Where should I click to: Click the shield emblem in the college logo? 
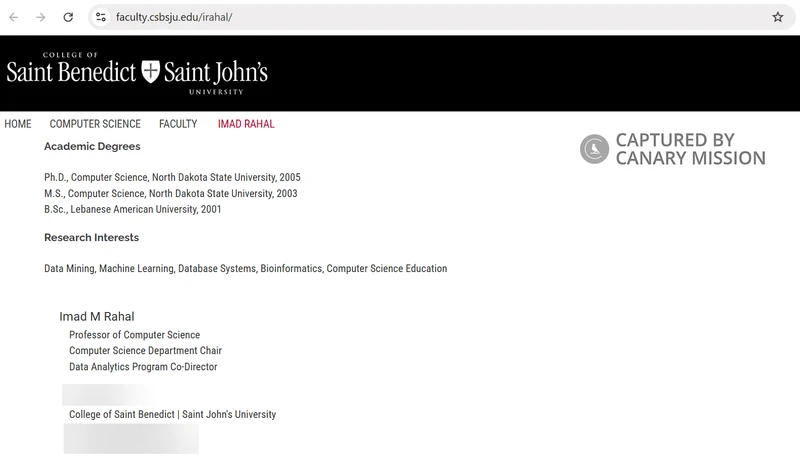(151, 71)
